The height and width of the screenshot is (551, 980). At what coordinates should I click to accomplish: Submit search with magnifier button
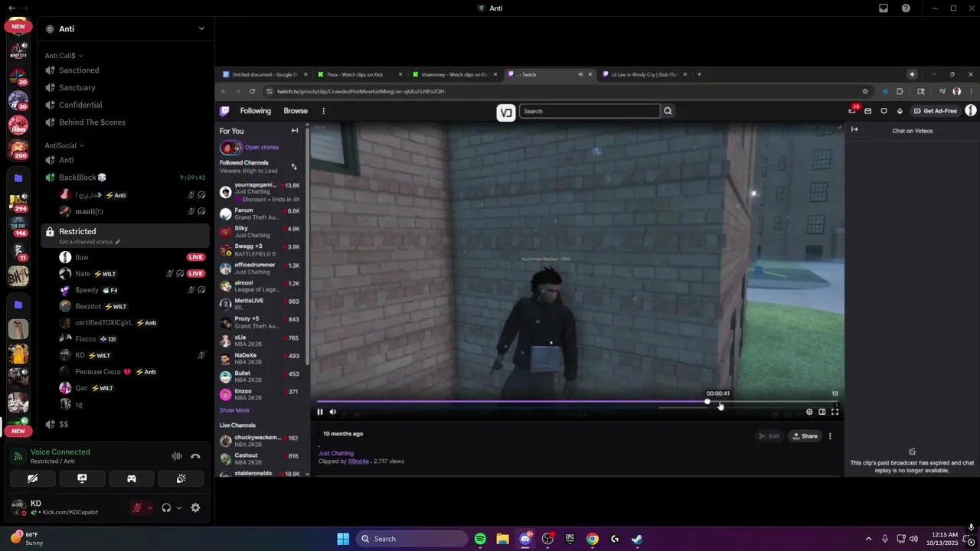(x=668, y=111)
